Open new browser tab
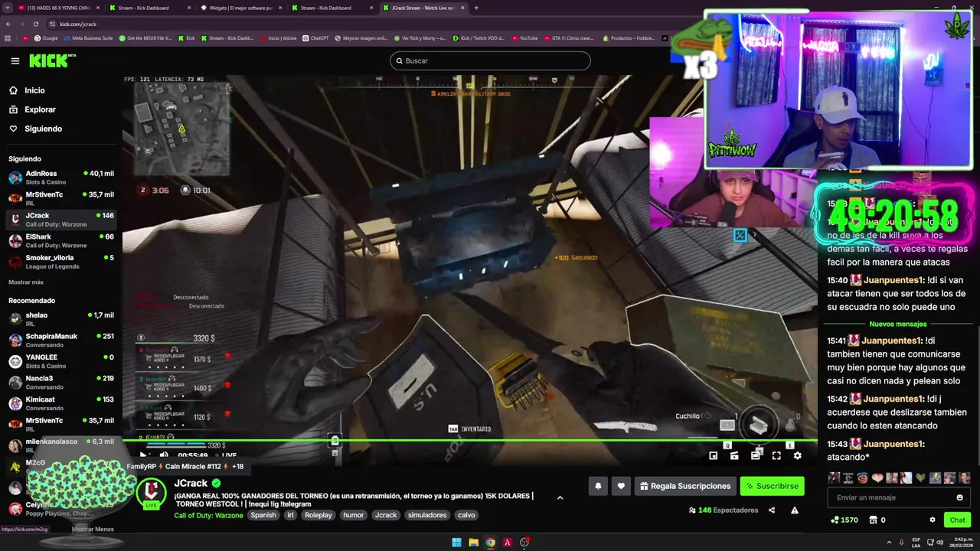The width and height of the screenshot is (980, 551). tap(476, 8)
